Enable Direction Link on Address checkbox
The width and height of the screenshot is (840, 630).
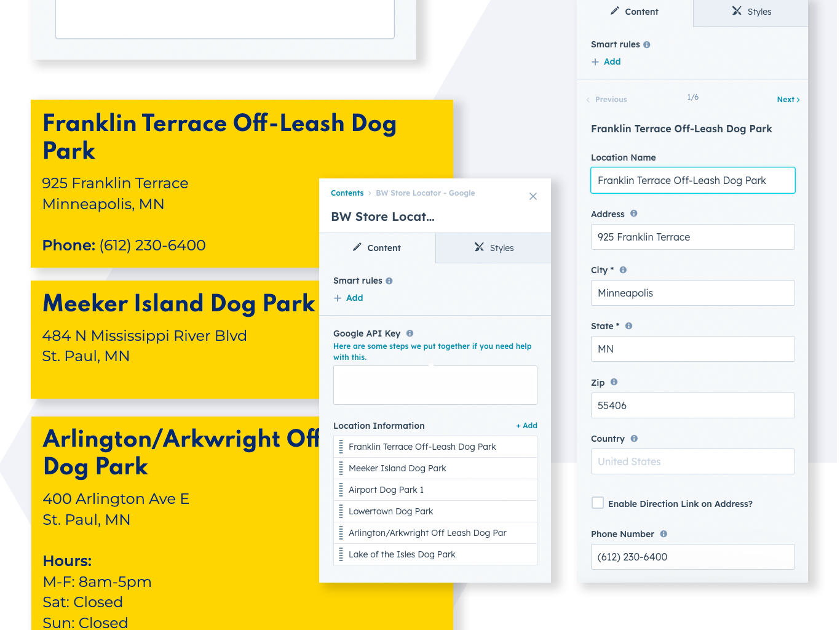click(597, 503)
